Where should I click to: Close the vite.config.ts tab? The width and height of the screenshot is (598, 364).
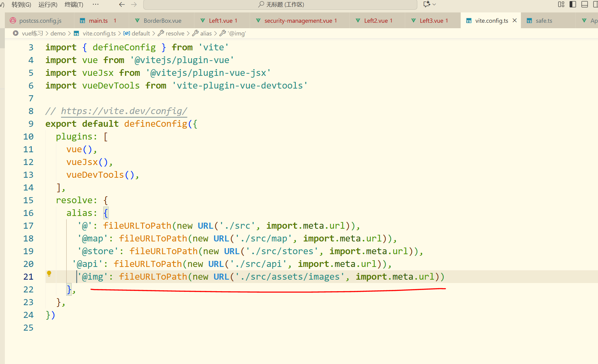click(515, 20)
